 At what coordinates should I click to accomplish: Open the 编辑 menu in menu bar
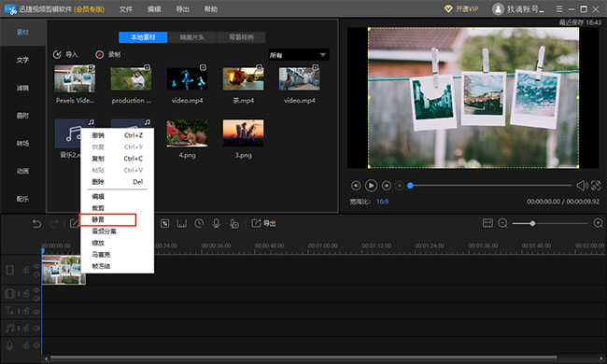[154, 9]
